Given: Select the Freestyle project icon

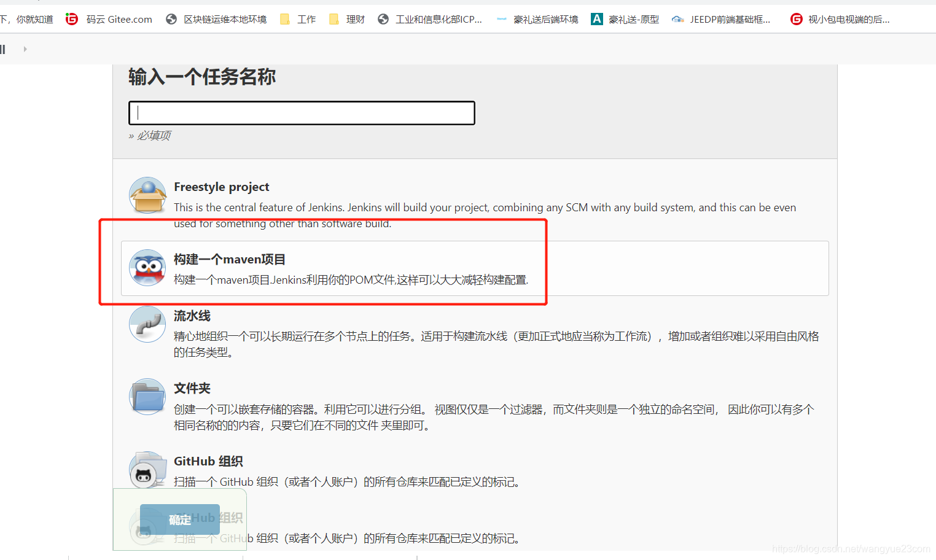Looking at the screenshot, I should tap(147, 195).
